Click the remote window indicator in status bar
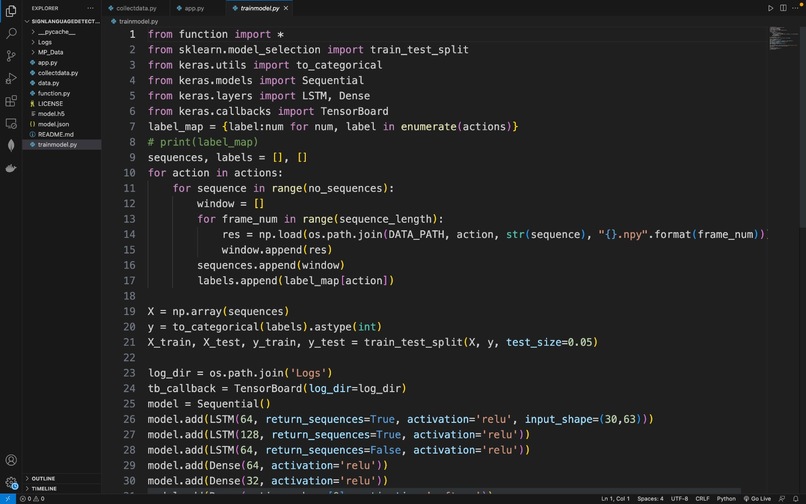The width and height of the screenshot is (806, 504). tap(8, 499)
